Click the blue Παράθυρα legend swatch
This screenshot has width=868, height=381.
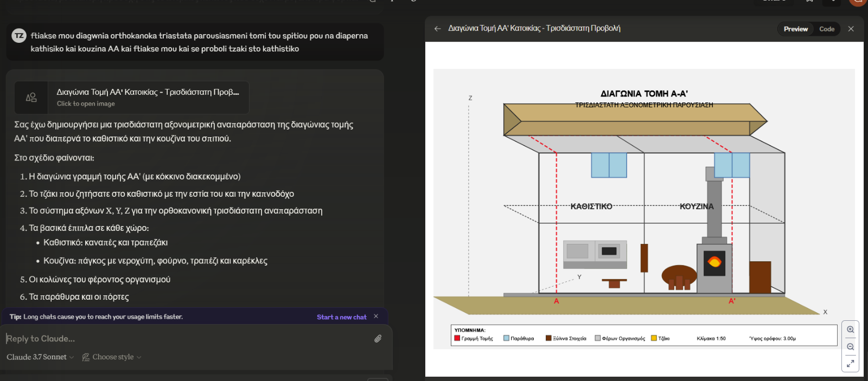click(x=506, y=338)
